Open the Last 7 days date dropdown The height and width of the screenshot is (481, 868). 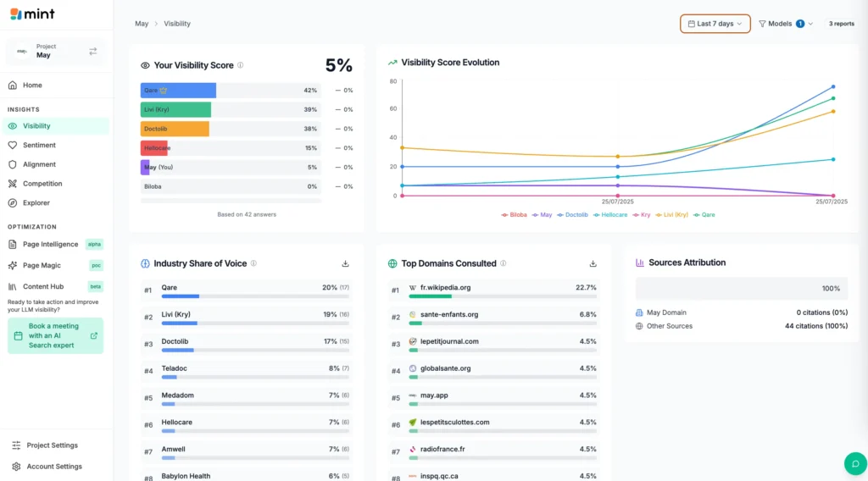click(x=715, y=24)
